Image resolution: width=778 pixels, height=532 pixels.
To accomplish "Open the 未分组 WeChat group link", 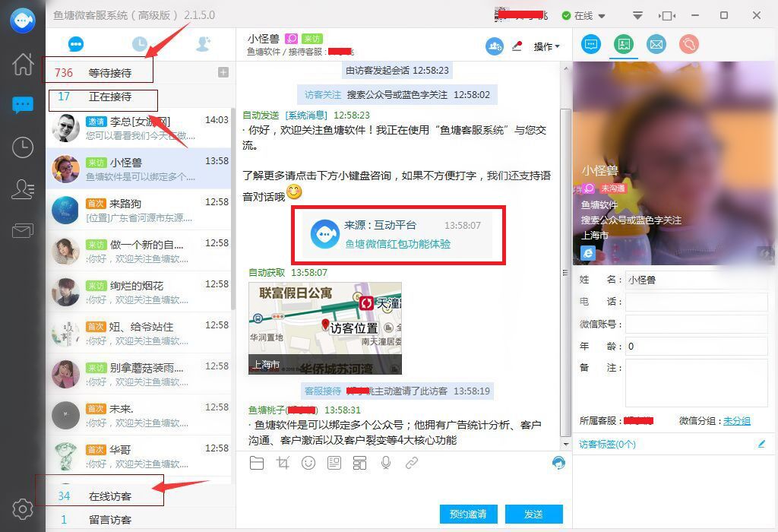I will [x=737, y=421].
